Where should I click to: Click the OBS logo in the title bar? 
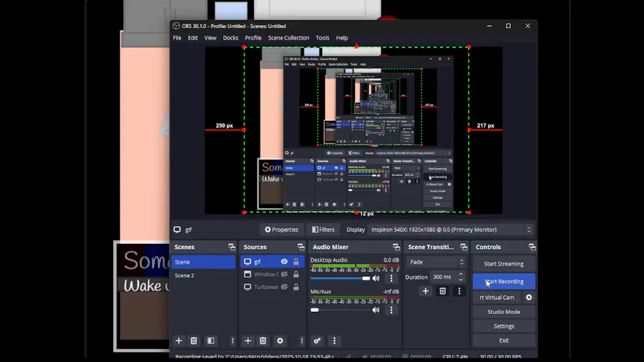(176, 26)
